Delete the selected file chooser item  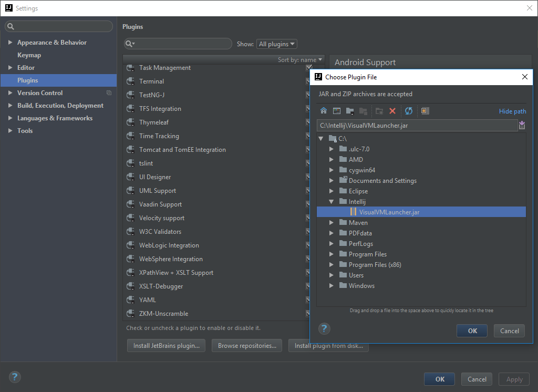392,111
